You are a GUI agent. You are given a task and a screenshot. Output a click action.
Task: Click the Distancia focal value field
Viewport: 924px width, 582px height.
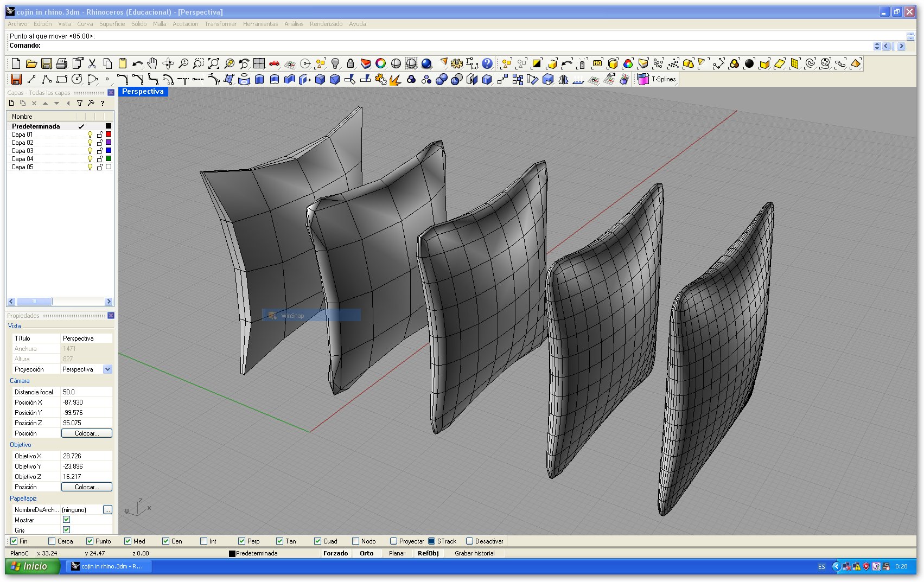pyautogui.click(x=87, y=392)
